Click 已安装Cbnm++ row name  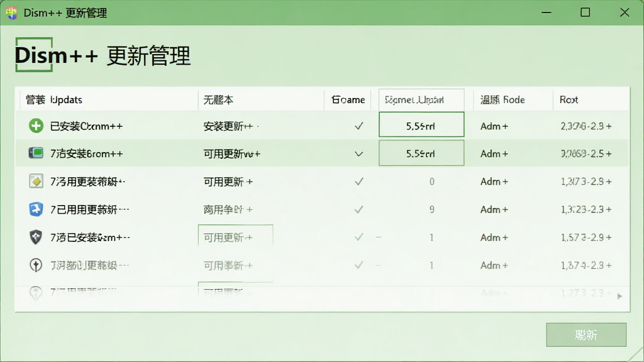pos(86,126)
